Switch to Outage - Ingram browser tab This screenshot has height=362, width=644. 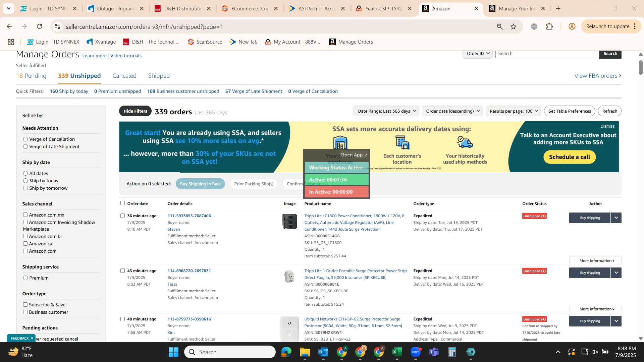[x=115, y=8]
